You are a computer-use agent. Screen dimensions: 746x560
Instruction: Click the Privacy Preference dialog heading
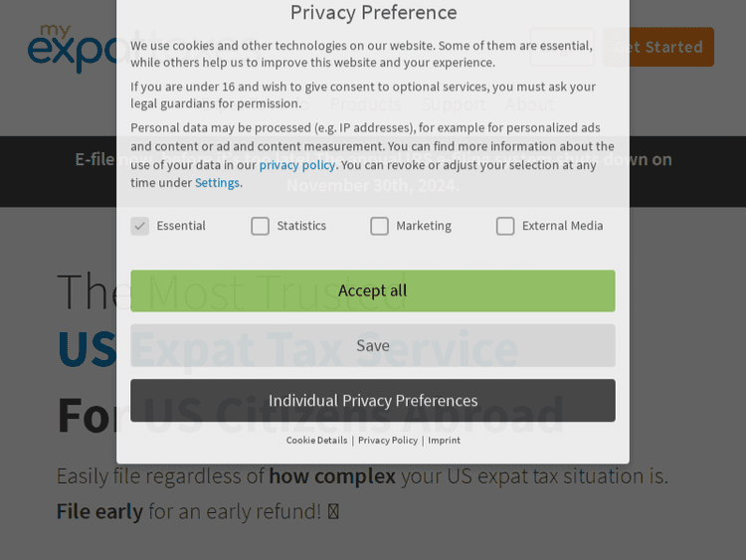[373, 13]
